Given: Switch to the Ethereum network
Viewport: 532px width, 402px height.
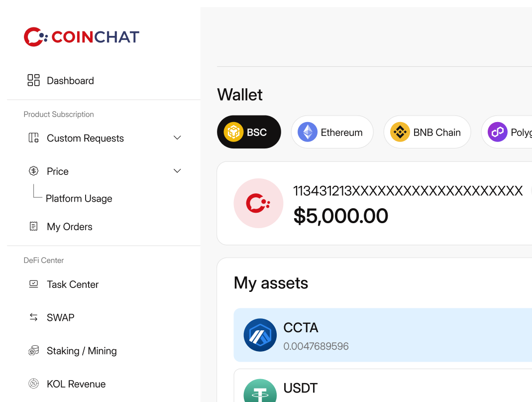Looking at the screenshot, I should 332,133.
